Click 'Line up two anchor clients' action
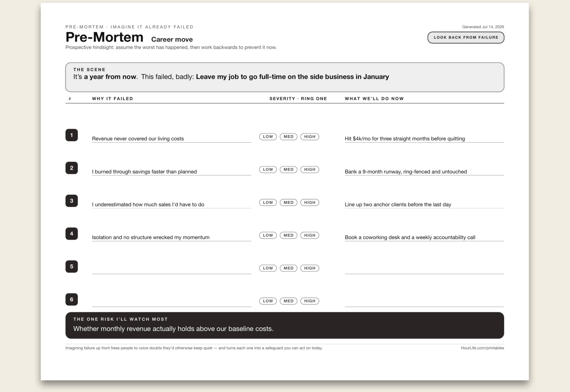 click(398, 205)
